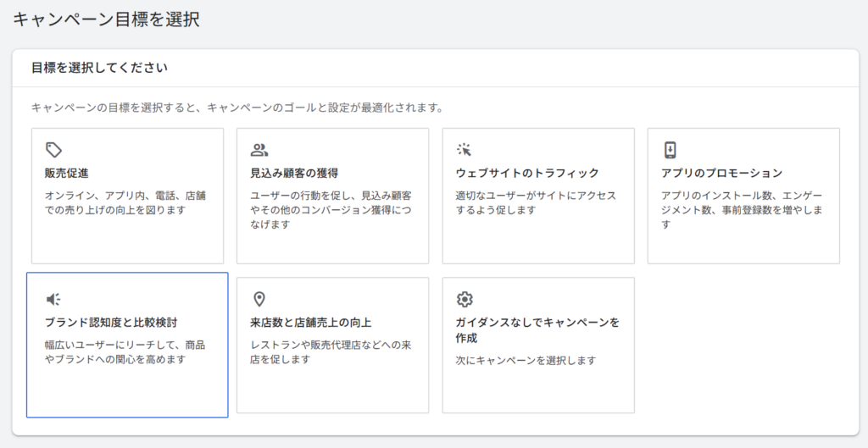Choose the 来店数と店舗売上の向上 goal title
Screen dimensions: 868x448
tap(312, 323)
